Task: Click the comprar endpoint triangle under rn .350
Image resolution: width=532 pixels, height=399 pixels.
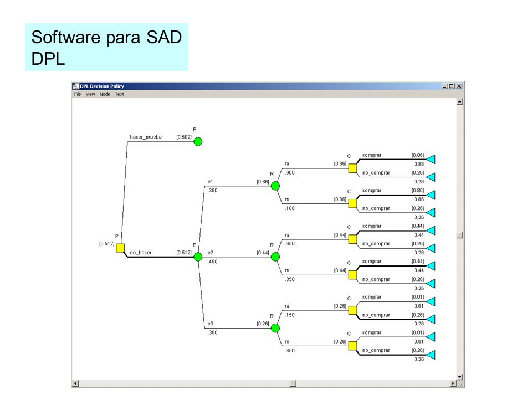Action: click(x=431, y=266)
